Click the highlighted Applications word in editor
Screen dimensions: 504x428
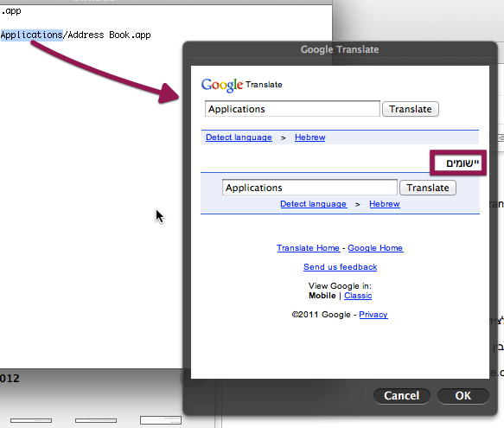click(31, 35)
